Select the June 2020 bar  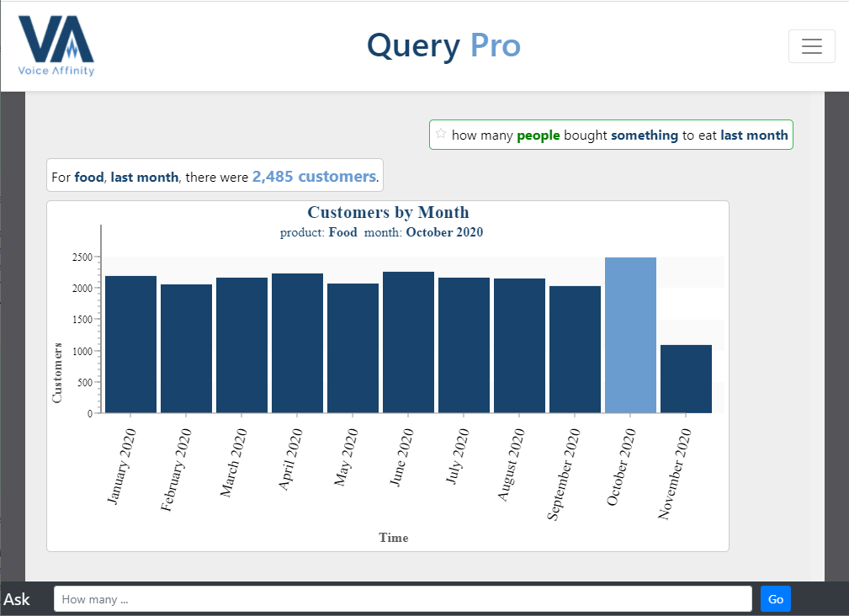tap(408, 343)
